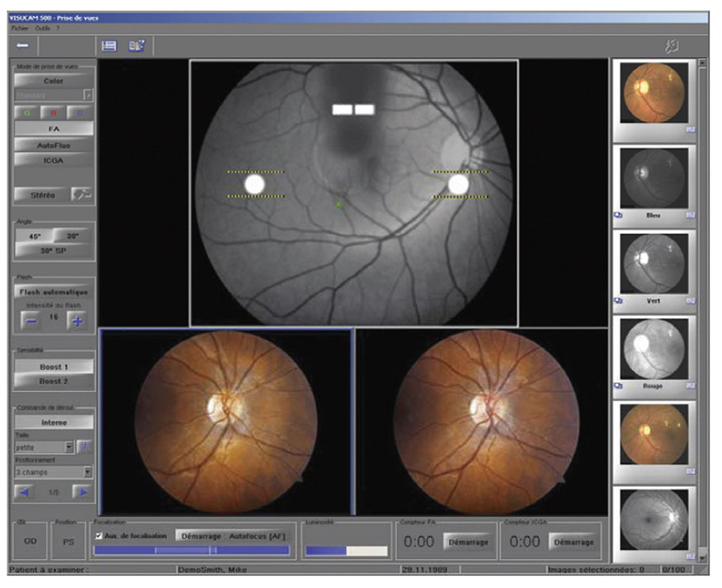The height and width of the screenshot is (588, 722).
Task: Go to previous field with left arrow
Action: click(x=26, y=492)
